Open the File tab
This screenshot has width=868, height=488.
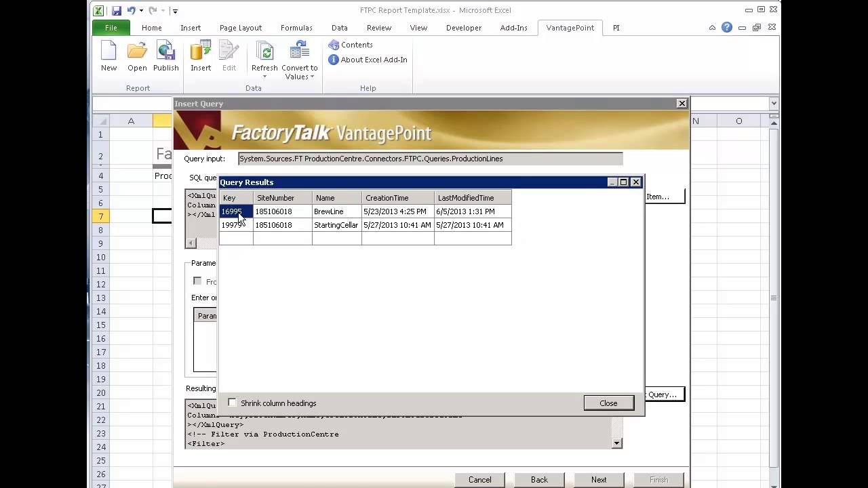[x=111, y=28]
